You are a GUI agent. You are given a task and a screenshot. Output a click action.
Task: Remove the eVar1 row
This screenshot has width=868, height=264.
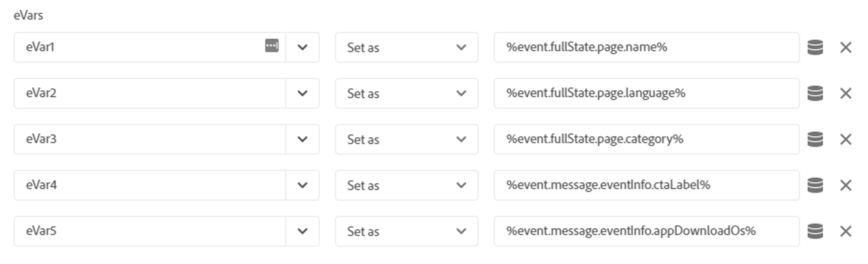pos(846,47)
